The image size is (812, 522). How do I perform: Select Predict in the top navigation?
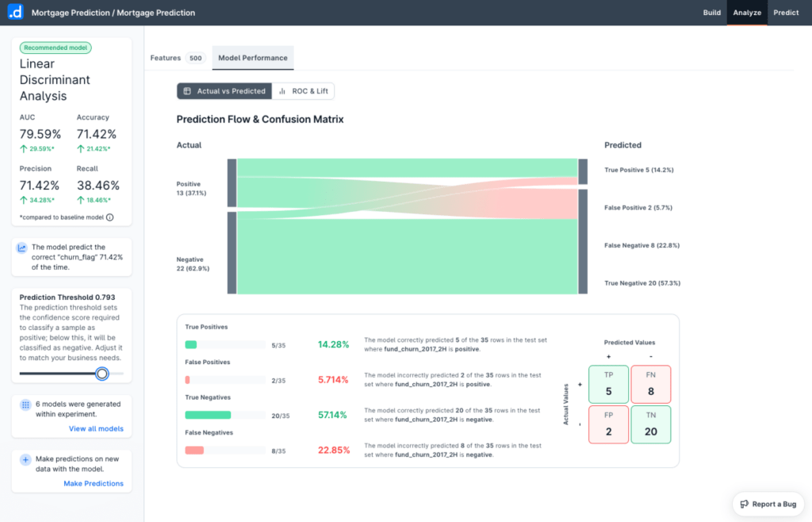786,13
